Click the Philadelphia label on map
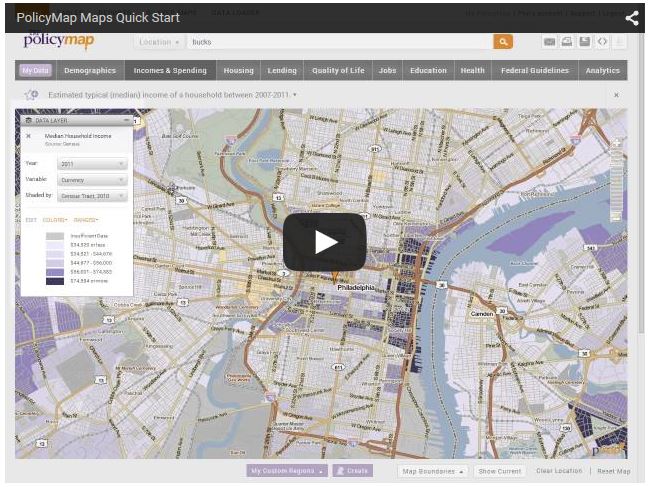 pos(356,288)
